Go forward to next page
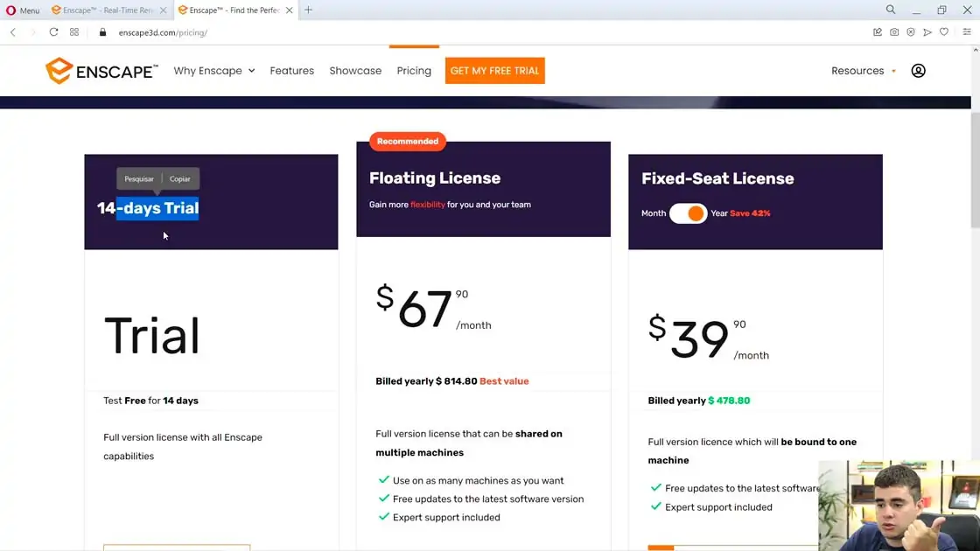The width and height of the screenshot is (980, 551). click(x=33, y=32)
